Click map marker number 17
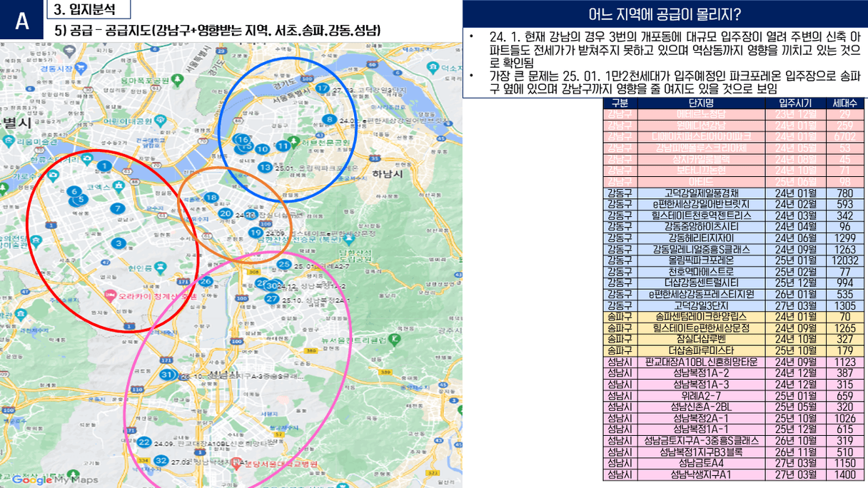The image size is (868, 488). click(x=323, y=88)
